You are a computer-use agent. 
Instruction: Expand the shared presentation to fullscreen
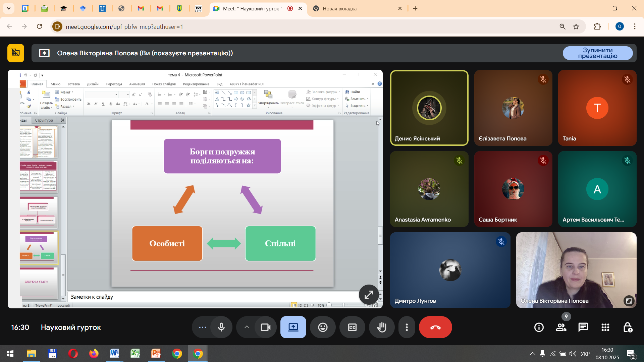[369, 295]
